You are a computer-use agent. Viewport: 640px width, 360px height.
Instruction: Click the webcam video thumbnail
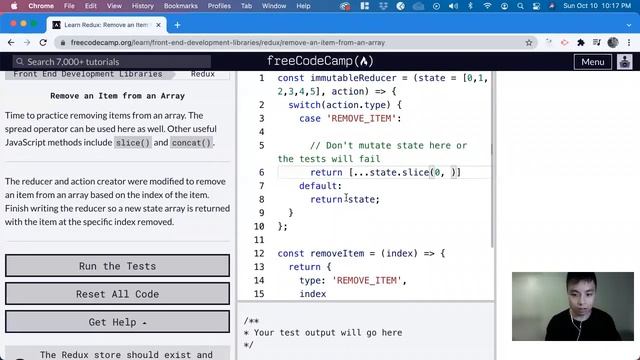pos(573,306)
